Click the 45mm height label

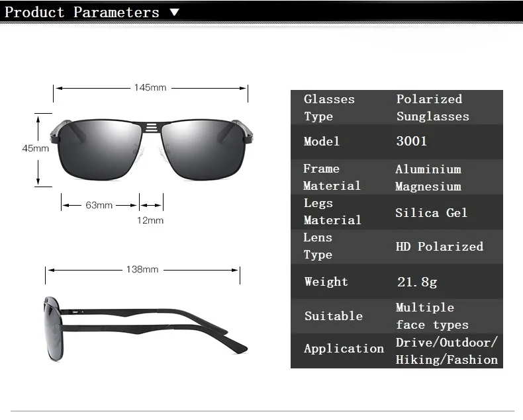[x=35, y=148]
